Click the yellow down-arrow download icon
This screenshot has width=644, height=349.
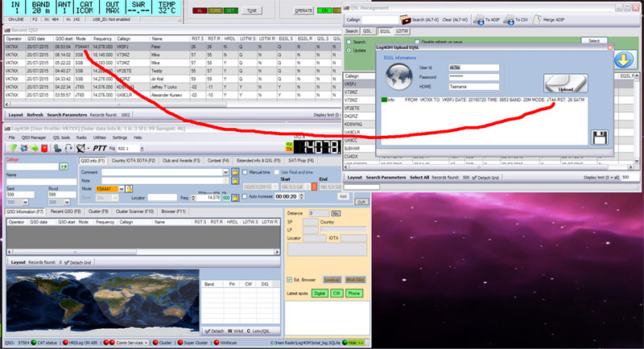[x=623, y=60]
